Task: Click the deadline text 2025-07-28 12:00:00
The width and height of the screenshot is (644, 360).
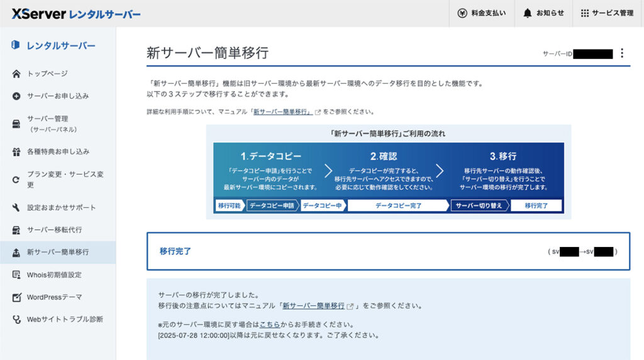Action: tap(194, 335)
